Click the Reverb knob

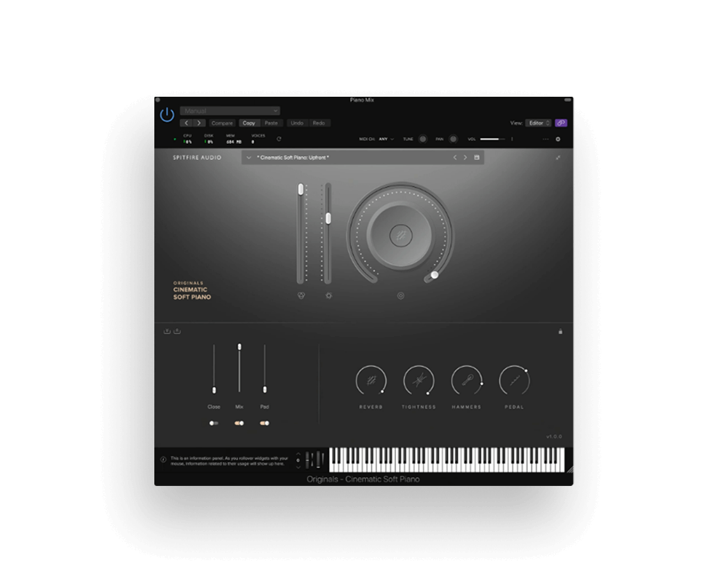click(371, 380)
